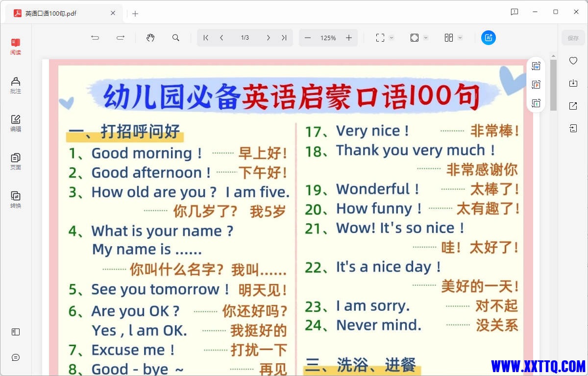Open the Read mode in the sidebar
The width and height of the screenshot is (588, 376).
[16, 47]
